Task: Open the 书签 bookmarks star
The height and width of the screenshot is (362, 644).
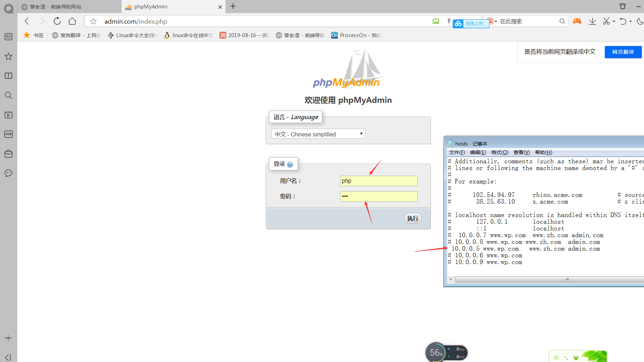Action: (34, 35)
